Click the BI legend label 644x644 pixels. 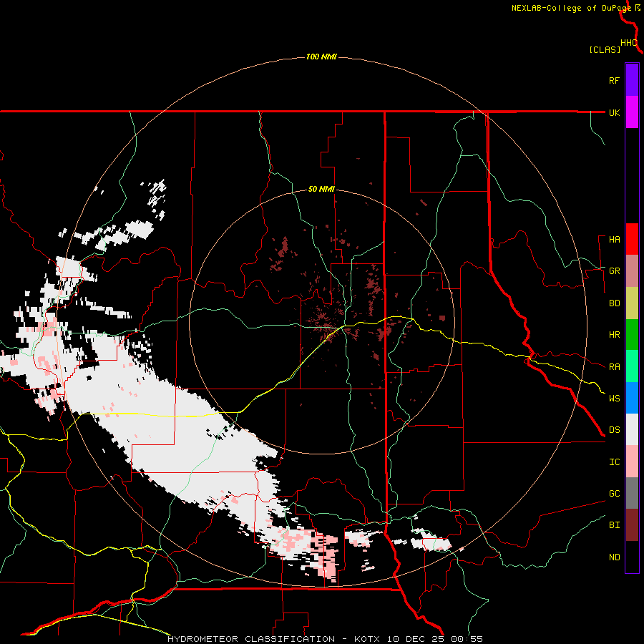[x=615, y=525]
